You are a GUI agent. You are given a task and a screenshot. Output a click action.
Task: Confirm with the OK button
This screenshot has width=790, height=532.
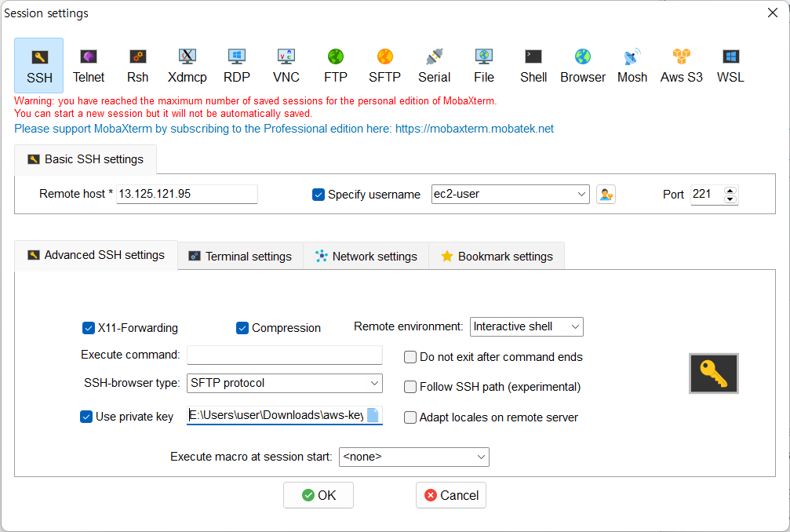tap(319, 496)
